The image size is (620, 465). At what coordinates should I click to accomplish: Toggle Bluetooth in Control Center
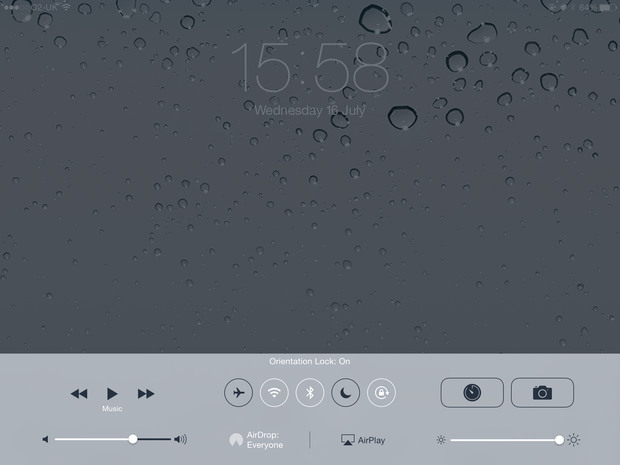310,393
